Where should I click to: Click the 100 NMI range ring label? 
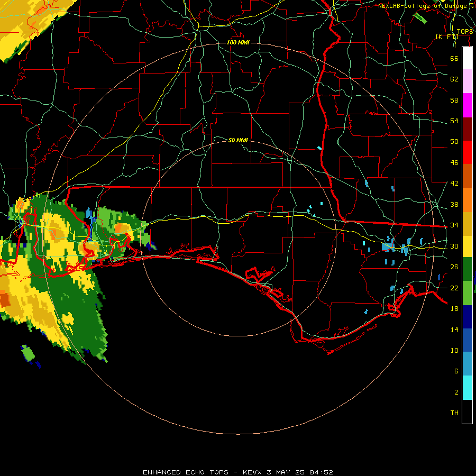238,42
